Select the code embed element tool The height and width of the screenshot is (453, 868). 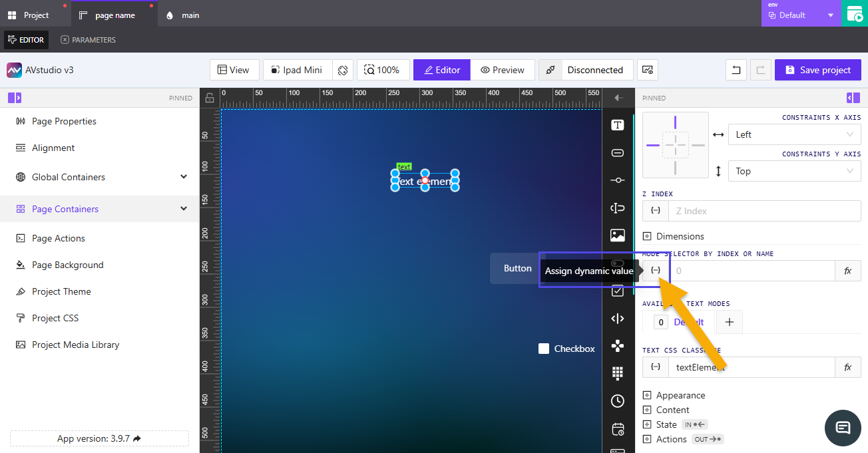pos(618,319)
